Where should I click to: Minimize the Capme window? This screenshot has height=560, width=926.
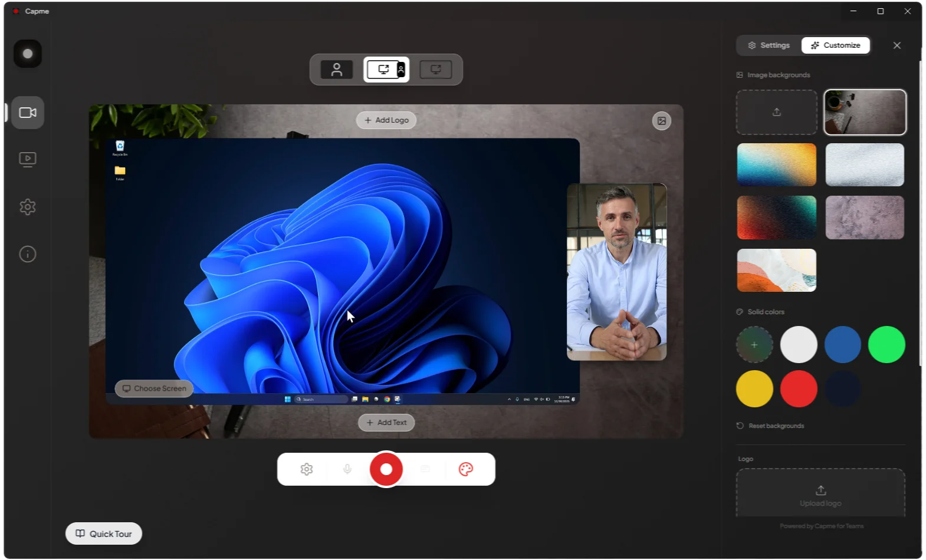[x=853, y=11]
